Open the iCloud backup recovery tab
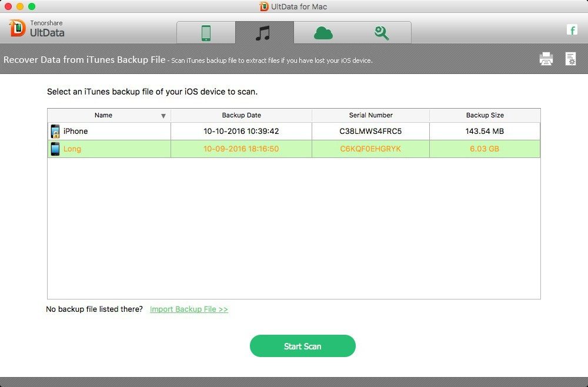Screen dimensions: 588x387 [323, 33]
